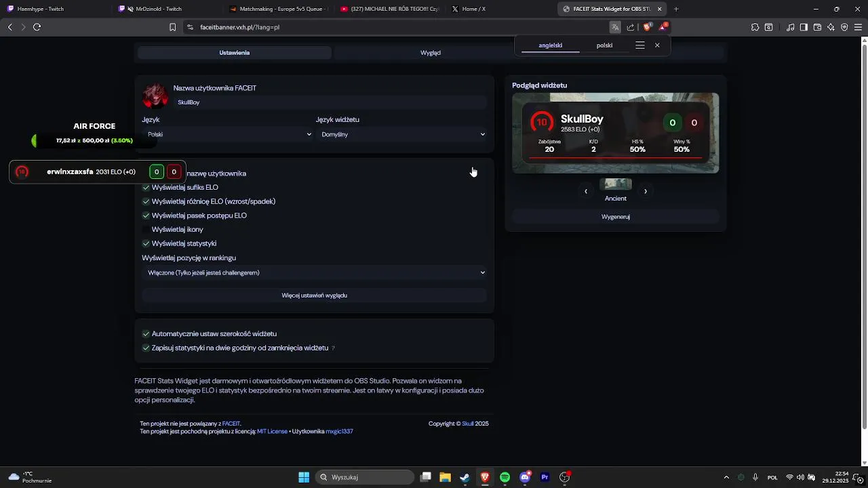
Task: Open the Windows Start menu
Action: (304, 477)
